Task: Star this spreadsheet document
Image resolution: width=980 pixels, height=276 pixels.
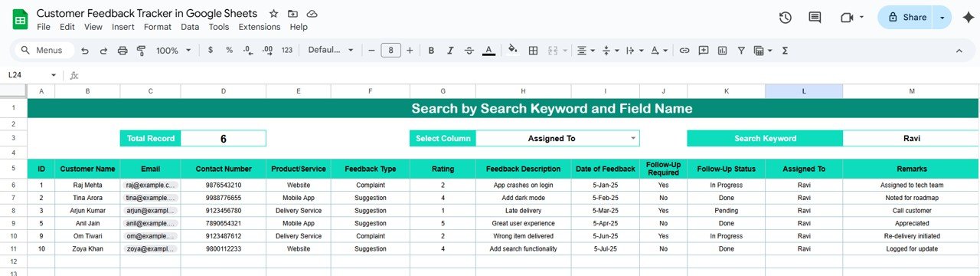Action: click(x=274, y=14)
